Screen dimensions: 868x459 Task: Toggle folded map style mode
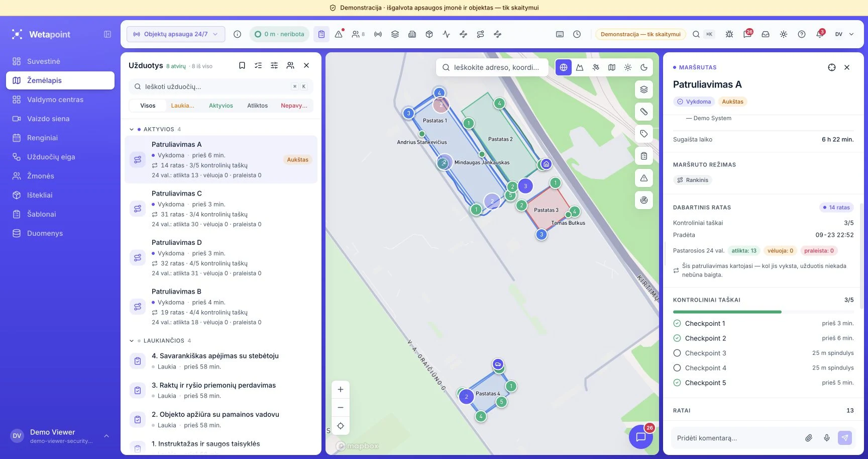click(612, 67)
